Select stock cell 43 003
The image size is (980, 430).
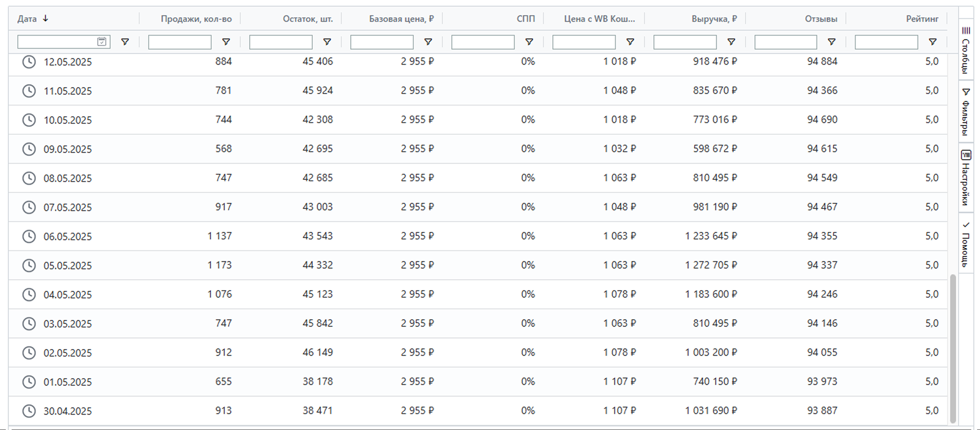[x=317, y=207]
